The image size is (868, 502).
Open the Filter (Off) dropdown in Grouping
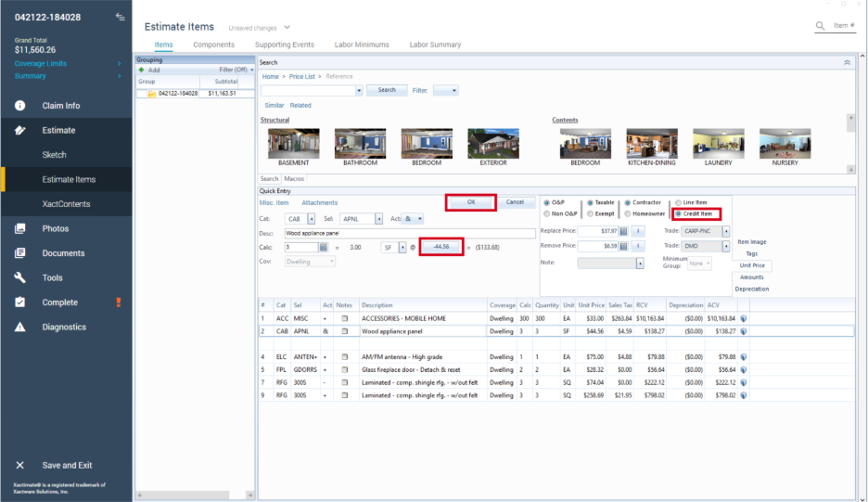click(x=236, y=70)
